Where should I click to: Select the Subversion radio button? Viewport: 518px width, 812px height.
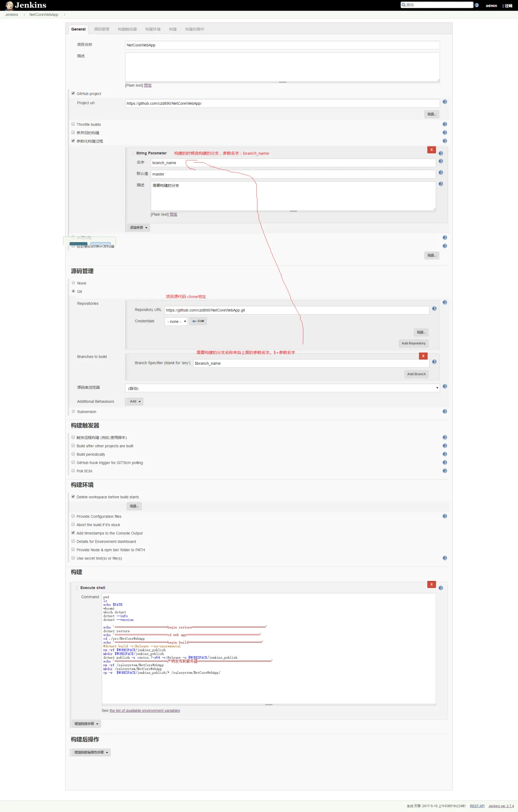73,411
